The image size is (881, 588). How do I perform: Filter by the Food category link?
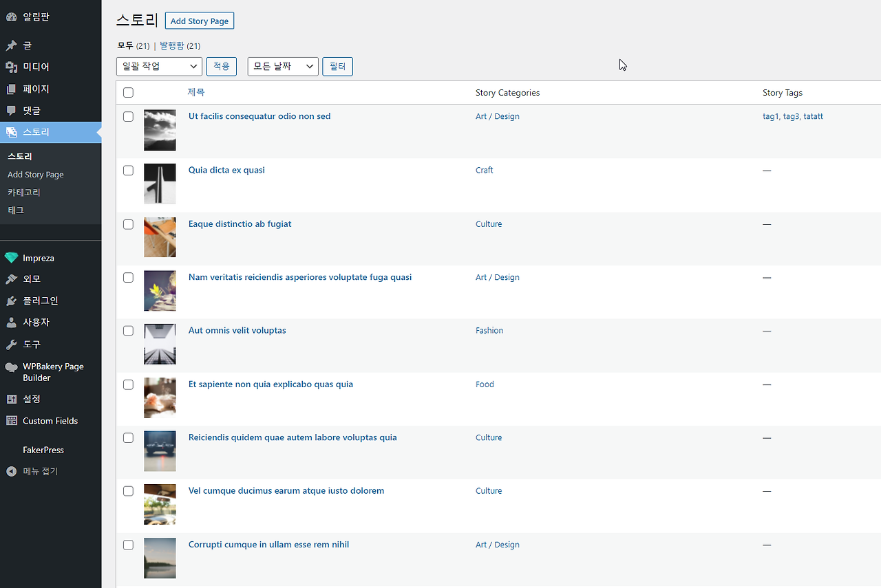[x=485, y=384]
